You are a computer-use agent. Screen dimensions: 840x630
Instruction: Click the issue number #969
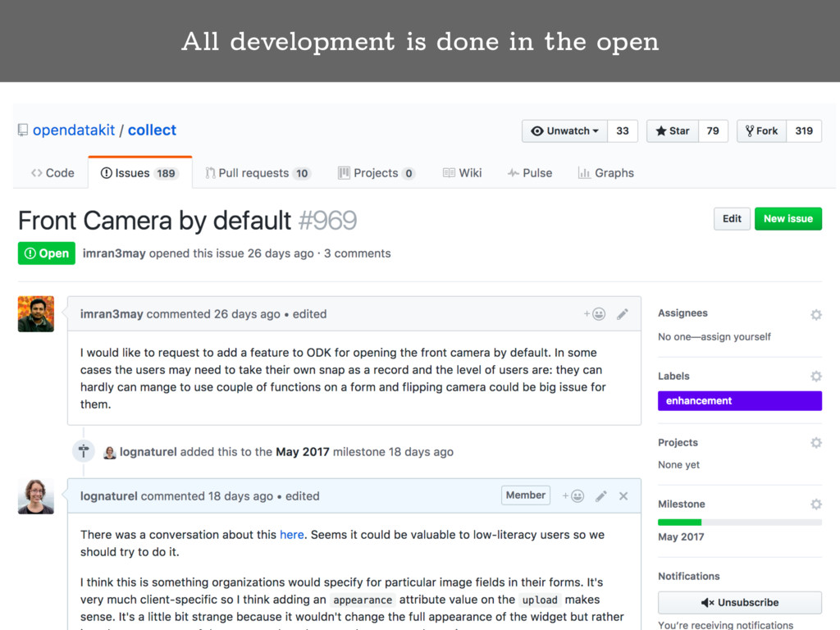coord(327,220)
